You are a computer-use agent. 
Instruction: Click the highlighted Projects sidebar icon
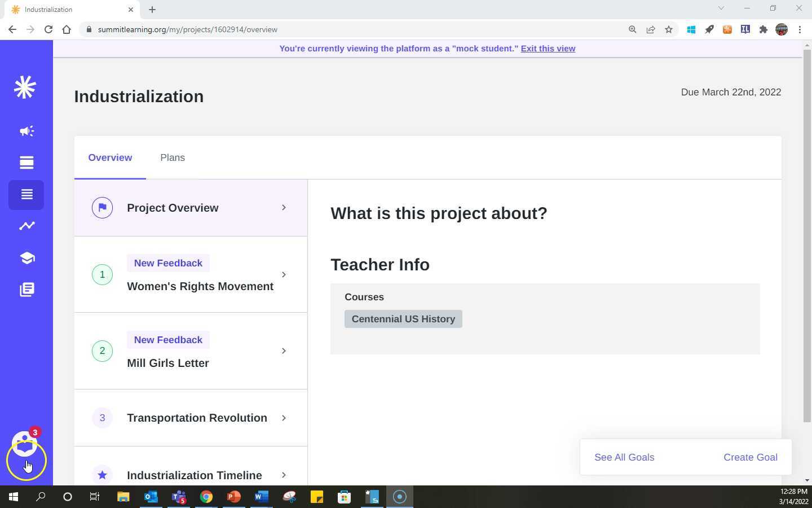pyautogui.click(x=26, y=194)
